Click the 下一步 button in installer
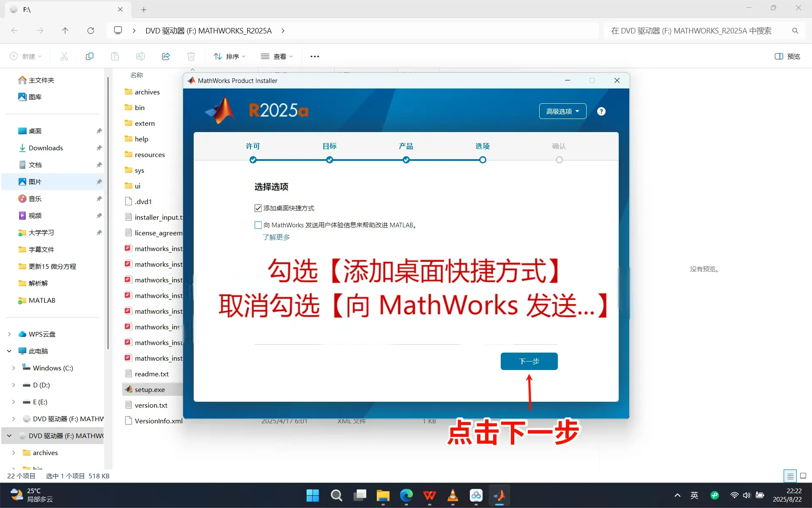Viewport: 812px width, 508px height. [x=529, y=361]
